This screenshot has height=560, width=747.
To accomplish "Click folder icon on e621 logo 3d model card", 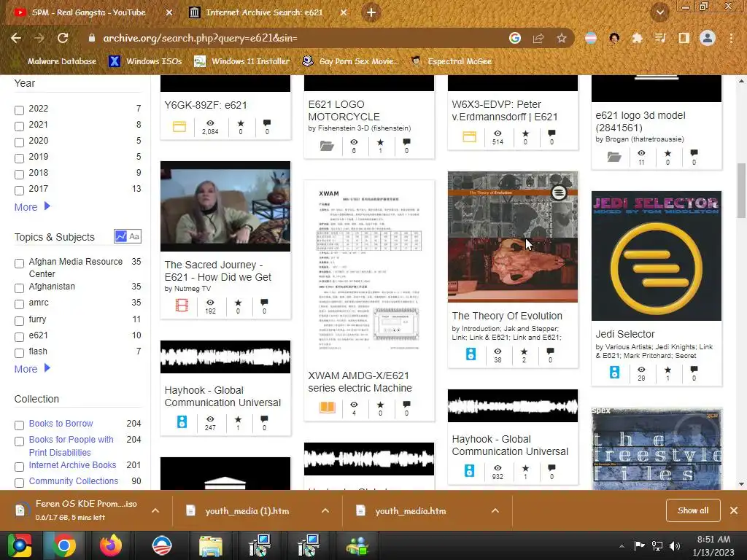I will pos(614,156).
